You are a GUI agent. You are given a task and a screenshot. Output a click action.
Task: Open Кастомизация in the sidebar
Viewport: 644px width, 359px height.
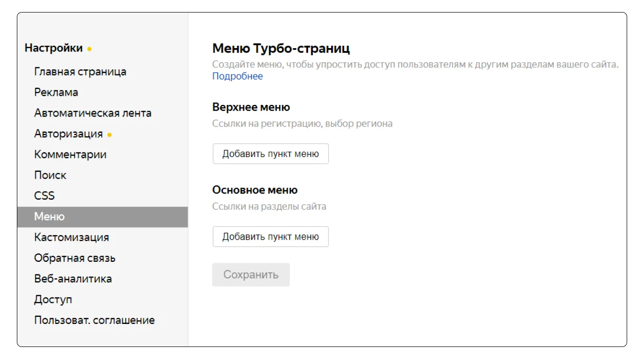(71, 237)
